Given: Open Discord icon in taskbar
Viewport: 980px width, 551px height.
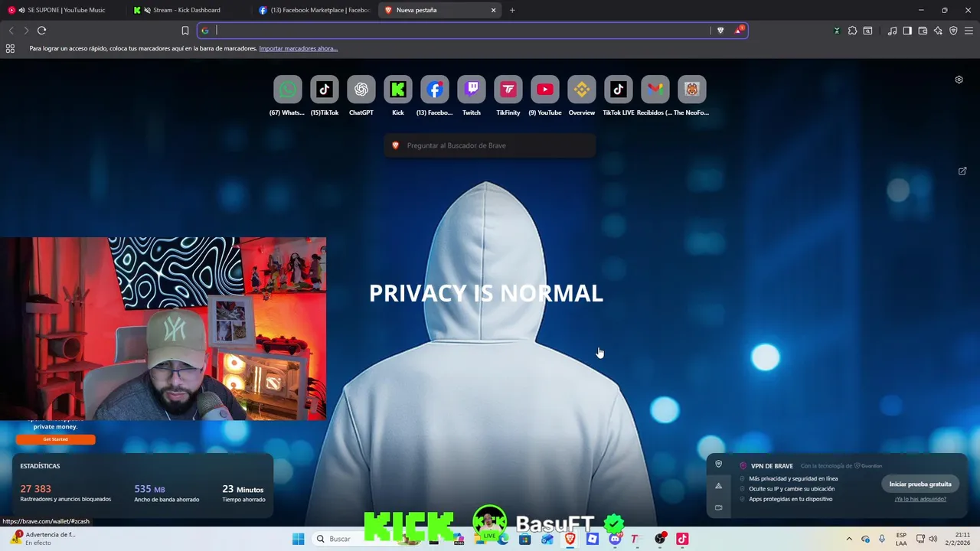Looking at the screenshot, I should point(615,539).
